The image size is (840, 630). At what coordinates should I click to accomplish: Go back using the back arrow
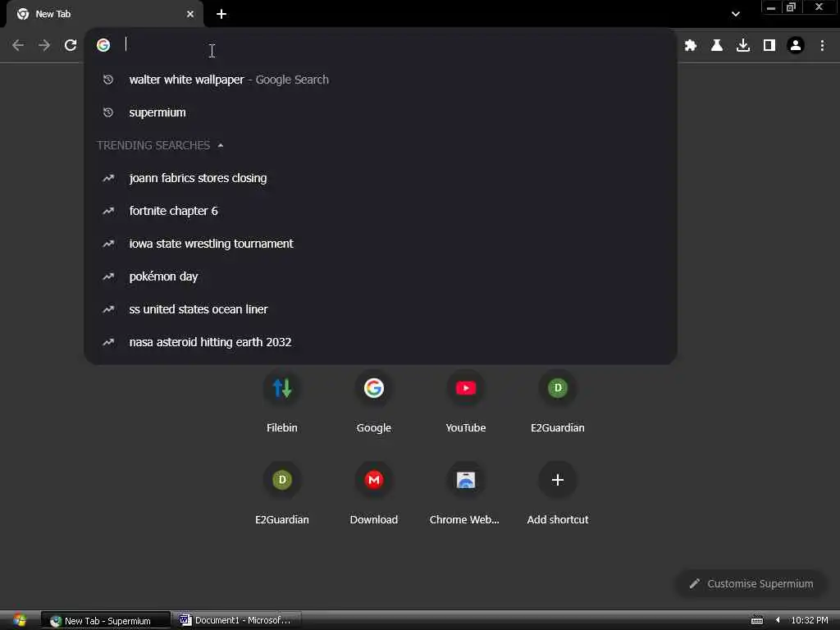tap(18, 46)
